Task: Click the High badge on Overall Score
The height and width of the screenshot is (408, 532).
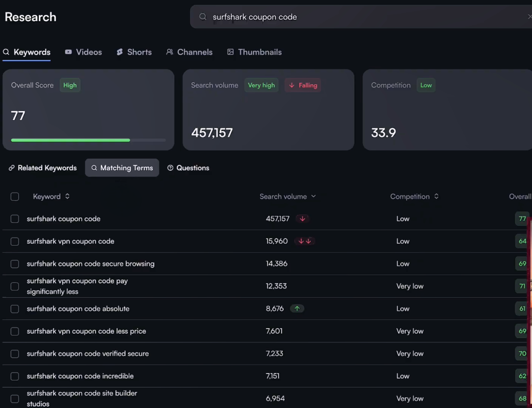Action: 70,85
